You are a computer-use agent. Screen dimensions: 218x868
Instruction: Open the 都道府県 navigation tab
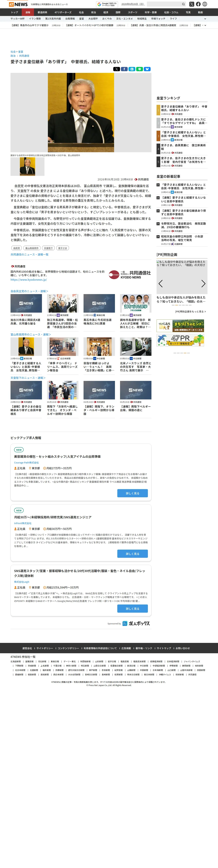click(x=42, y=12)
